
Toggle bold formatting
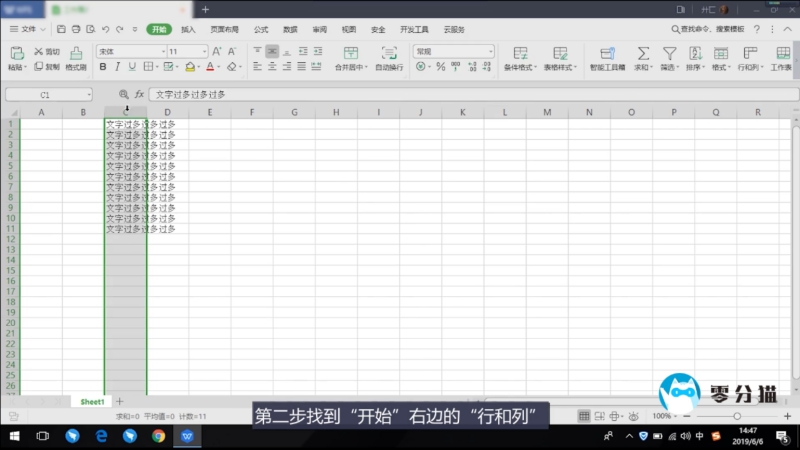102,67
